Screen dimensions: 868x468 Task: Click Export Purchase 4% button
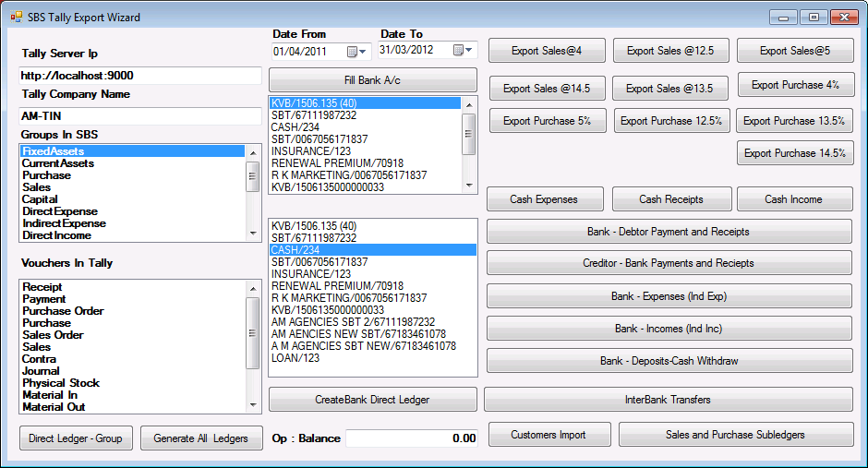tap(795, 85)
